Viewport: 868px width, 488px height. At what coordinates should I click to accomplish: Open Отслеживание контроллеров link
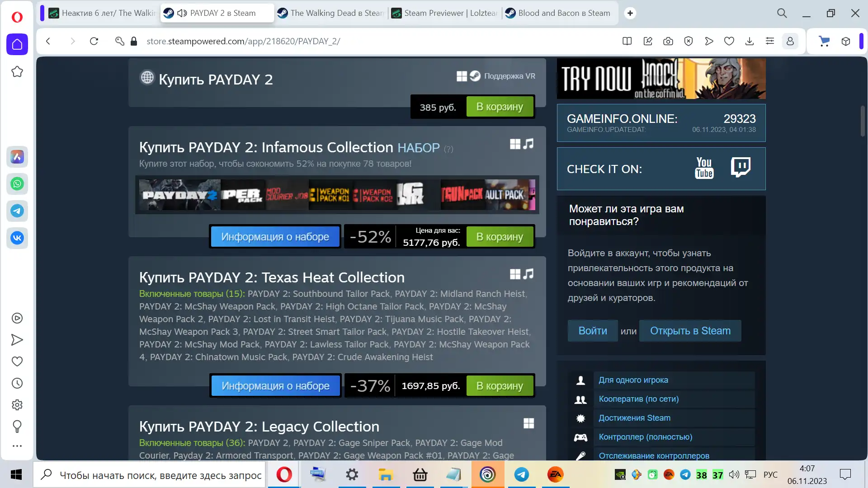(x=654, y=455)
